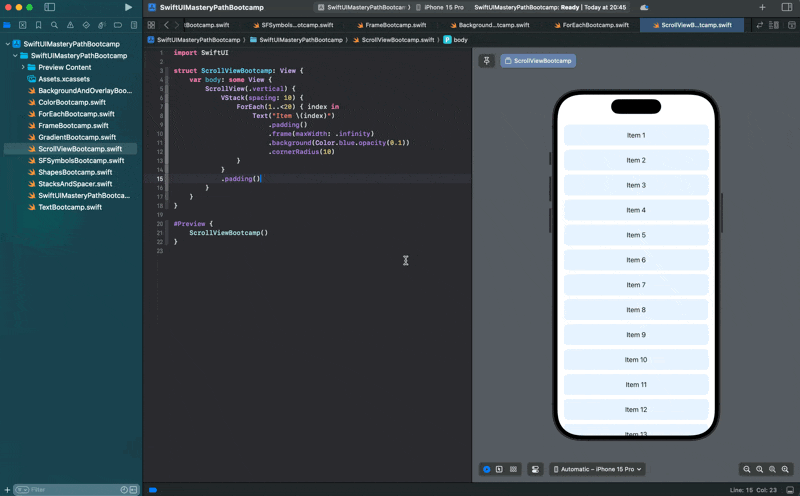Viewport: 800px width, 496px height.
Task: Open the iPhone 15 Pro run destination
Action: pyautogui.click(x=439, y=7)
